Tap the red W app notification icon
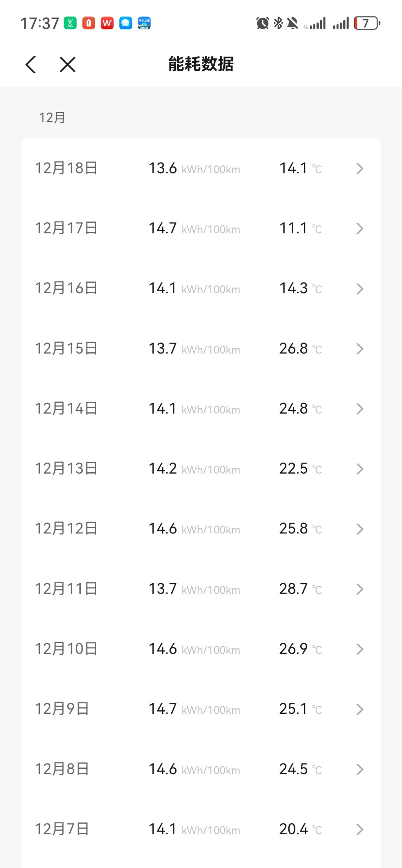402x868 pixels. click(x=107, y=23)
